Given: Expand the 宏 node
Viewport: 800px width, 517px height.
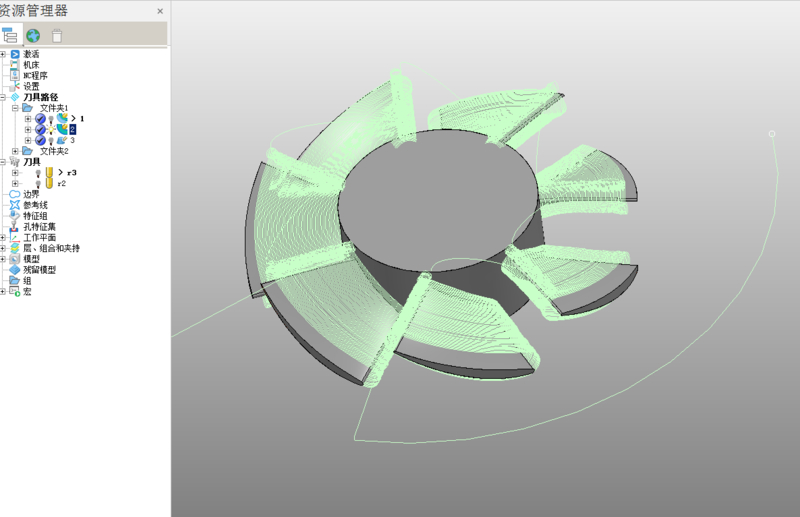Looking at the screenshot, I should [x=3, y=291].
